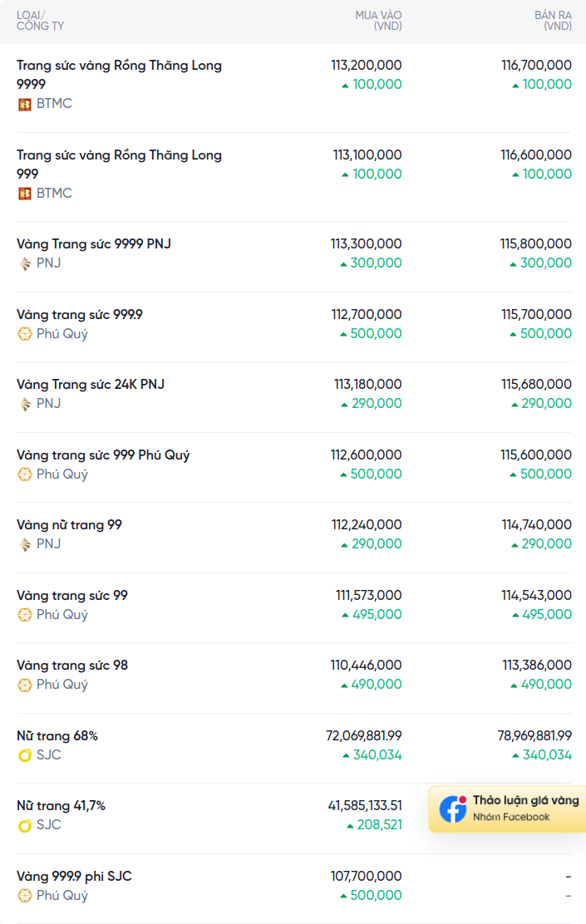586x924 pixels.
Task: Click the BTMC logo under Rồng Thăng Long 9999
Action: (24, 105)
